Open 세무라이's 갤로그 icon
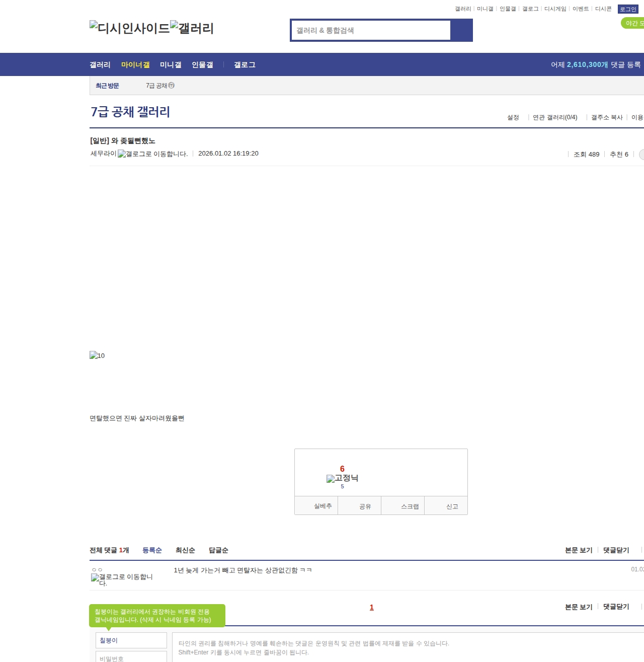This screenshot has width=644, height=662. tap(152, 154)
